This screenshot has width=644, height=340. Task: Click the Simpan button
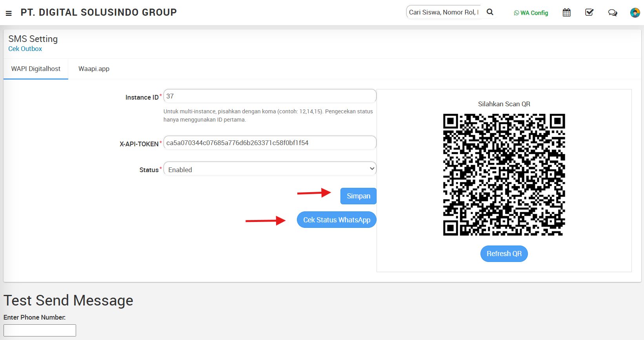coord(358,196)
